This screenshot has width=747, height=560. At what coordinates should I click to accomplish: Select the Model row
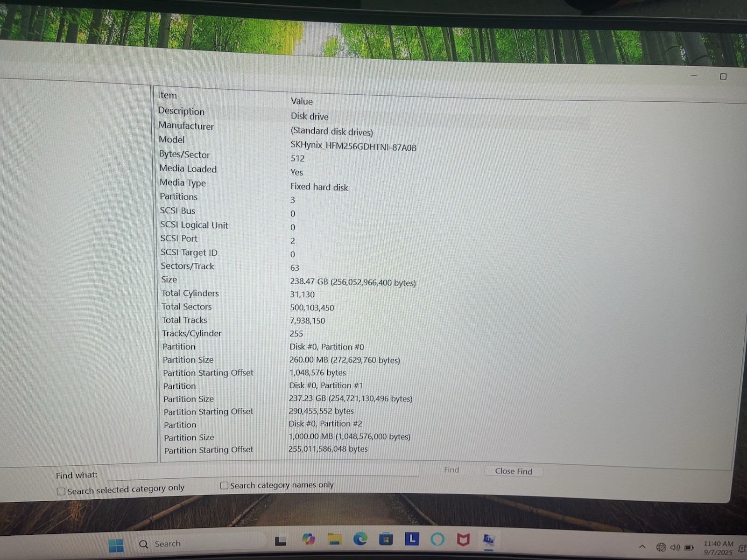tap(171, 140)
